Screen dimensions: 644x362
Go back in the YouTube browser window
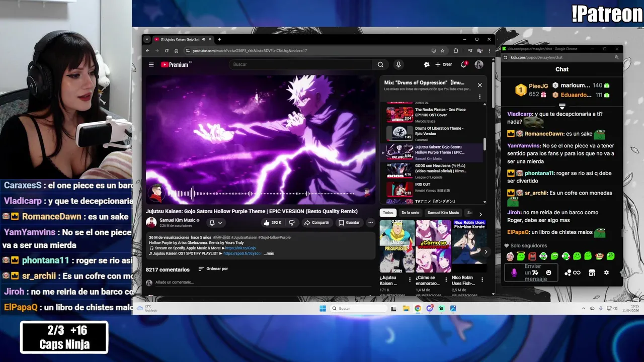tap(147, 50)
